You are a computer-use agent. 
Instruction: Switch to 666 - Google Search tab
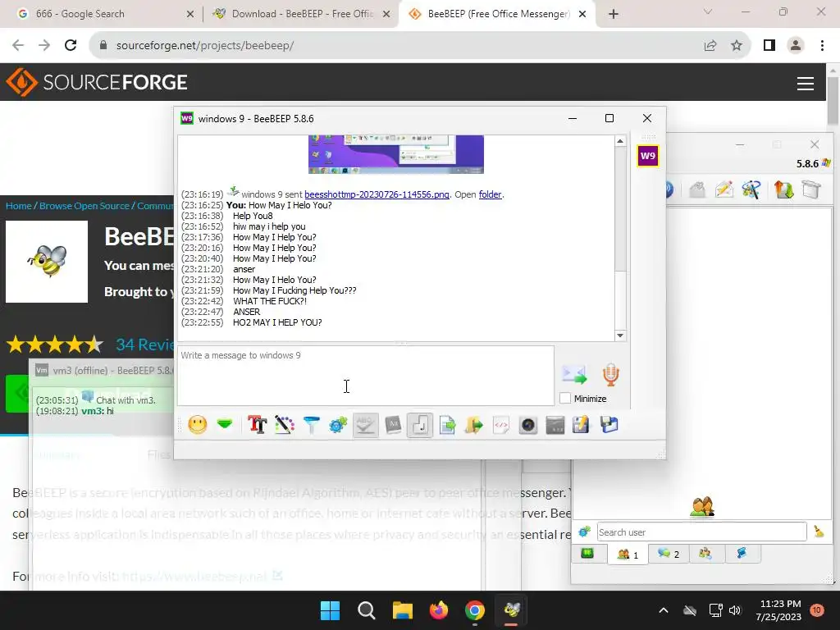pyautogui.click(x=103, y=14)
